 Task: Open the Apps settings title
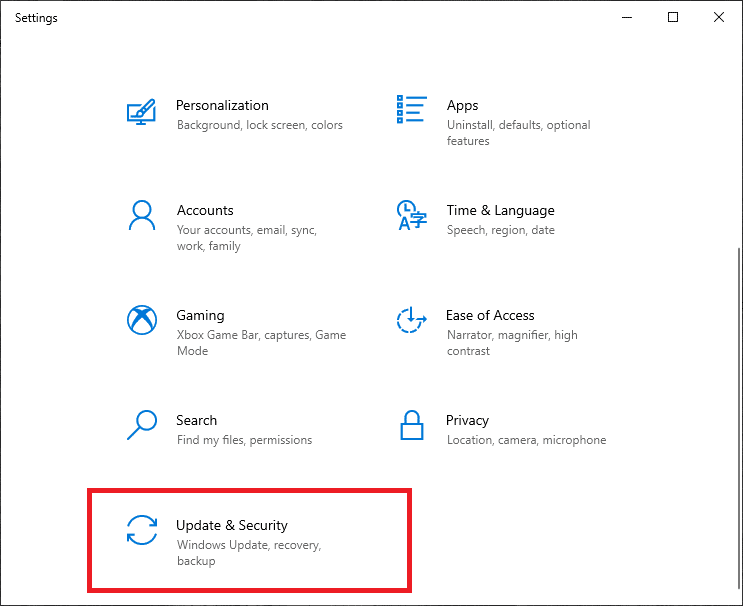[462, 105]
